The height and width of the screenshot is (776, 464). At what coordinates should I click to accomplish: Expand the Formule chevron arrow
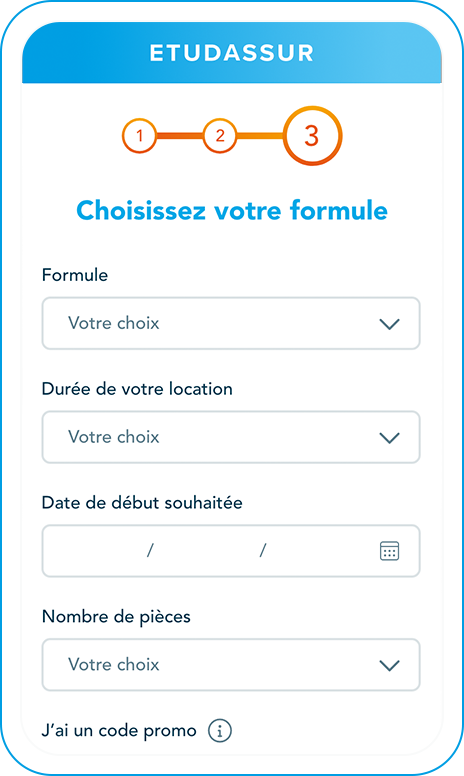(x=389, y=324)
